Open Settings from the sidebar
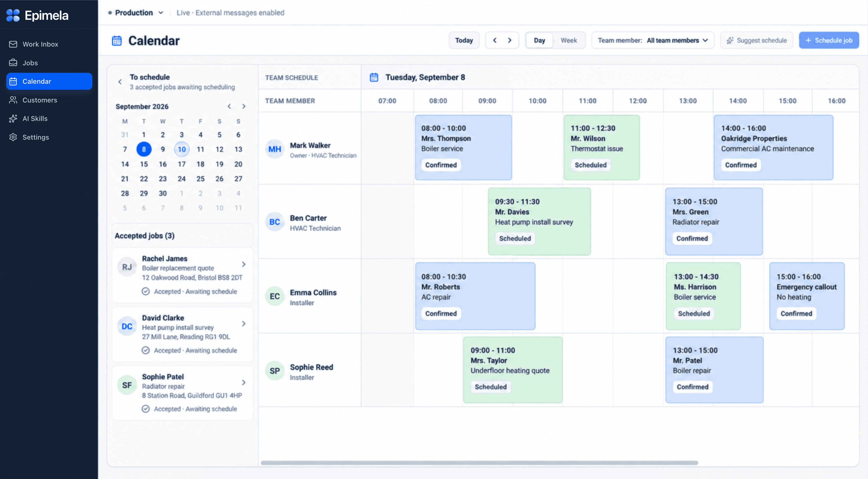This screenshot has height=479, width=868. tap(49, 137)
